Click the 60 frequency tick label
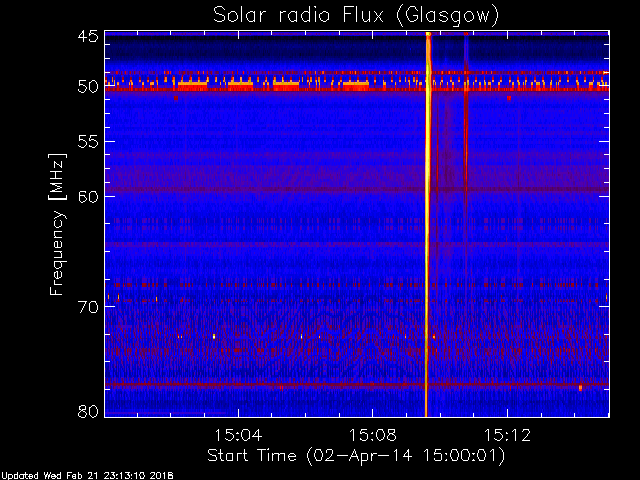 [x=88, y=196]
